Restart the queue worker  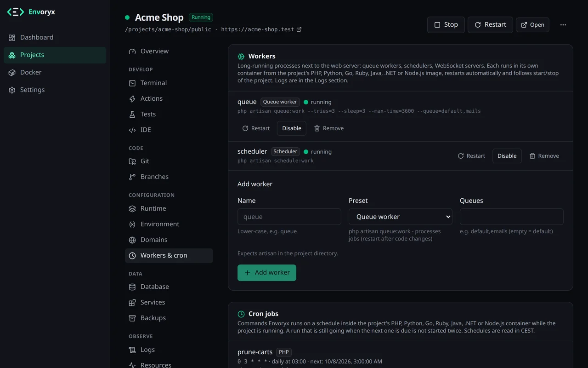(x=256, y=128)
